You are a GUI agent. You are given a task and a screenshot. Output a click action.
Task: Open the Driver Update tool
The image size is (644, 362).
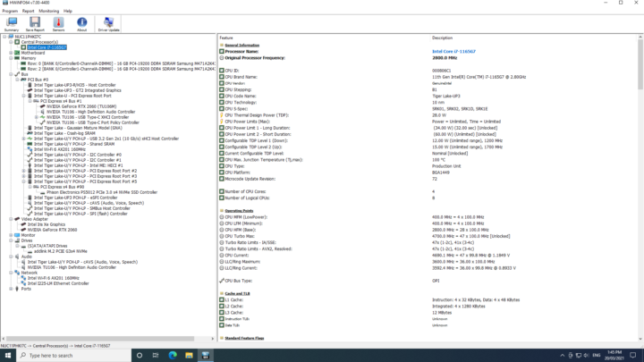click(109, 24)
